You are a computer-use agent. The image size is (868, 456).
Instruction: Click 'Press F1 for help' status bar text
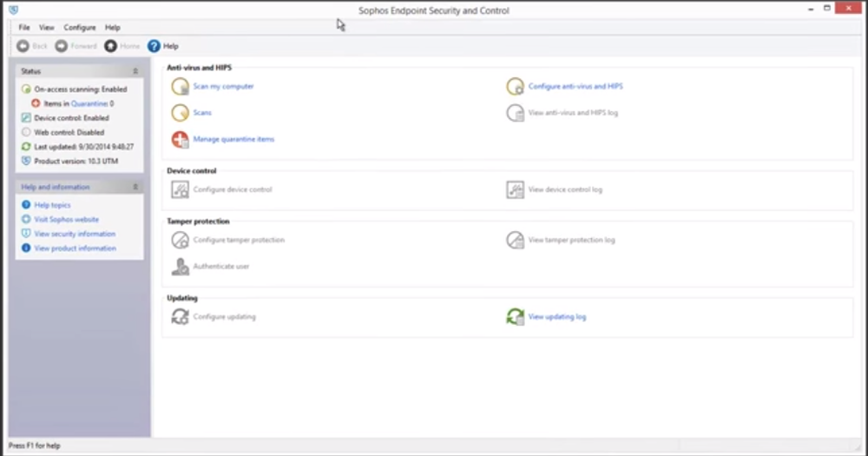click(x=35, y=446)
